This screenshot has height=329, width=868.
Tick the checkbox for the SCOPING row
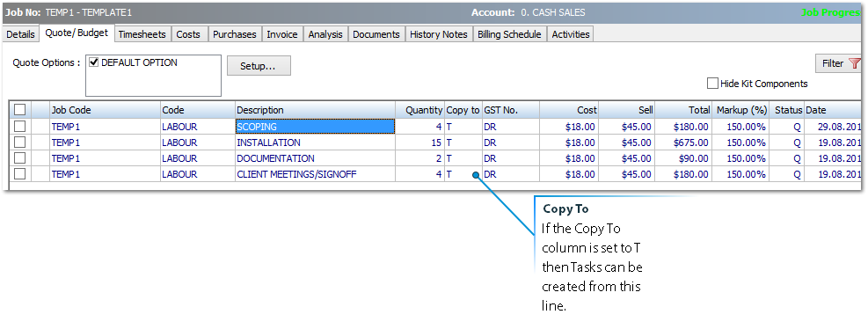point(20,127)
